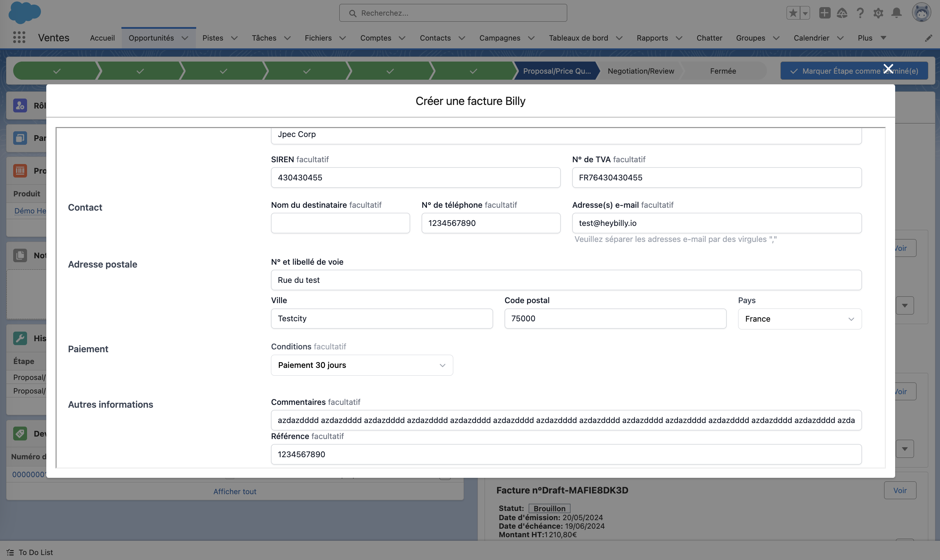Open the Fichiers tab
940x560 pixels.
tap(318, 38)
